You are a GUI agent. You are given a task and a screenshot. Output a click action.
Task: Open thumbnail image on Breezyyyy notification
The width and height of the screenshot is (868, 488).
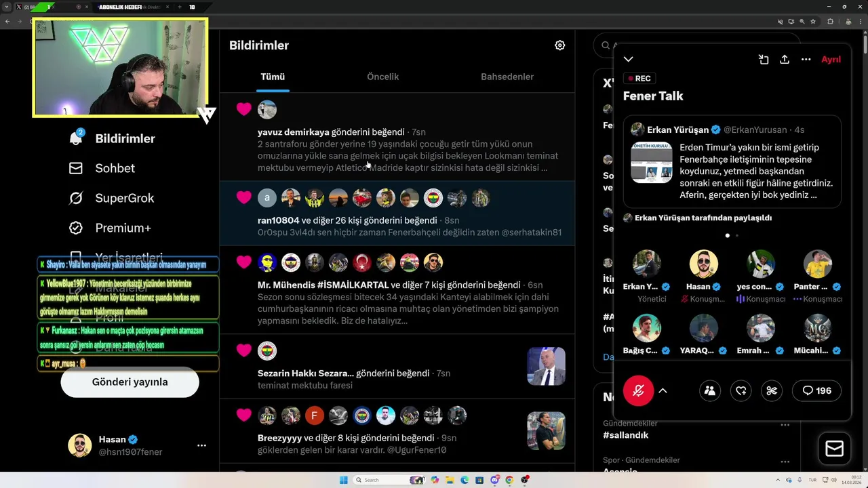(x=546, y=431)
